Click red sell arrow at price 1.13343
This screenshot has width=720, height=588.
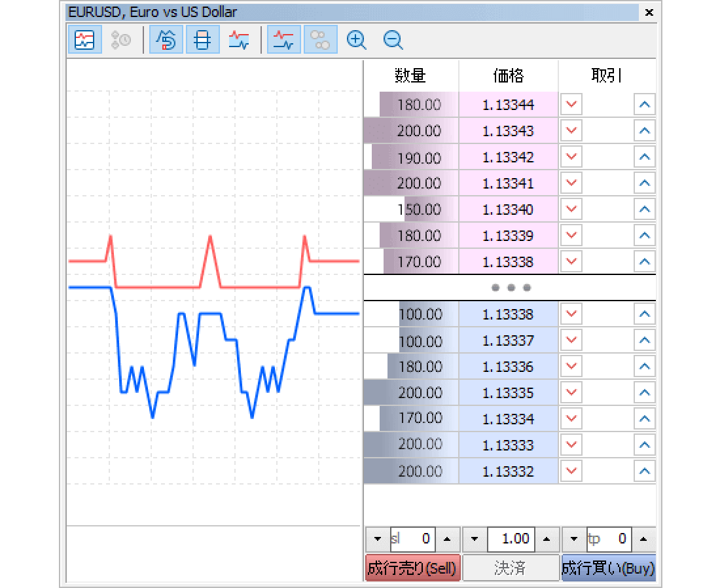tap(571, 130)
